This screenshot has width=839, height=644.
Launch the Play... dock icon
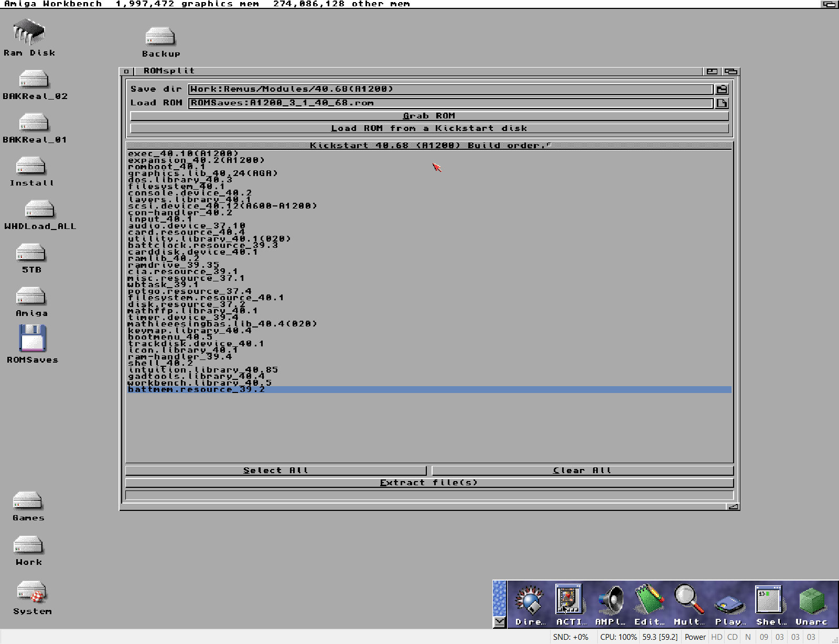(x=730, y=605)
